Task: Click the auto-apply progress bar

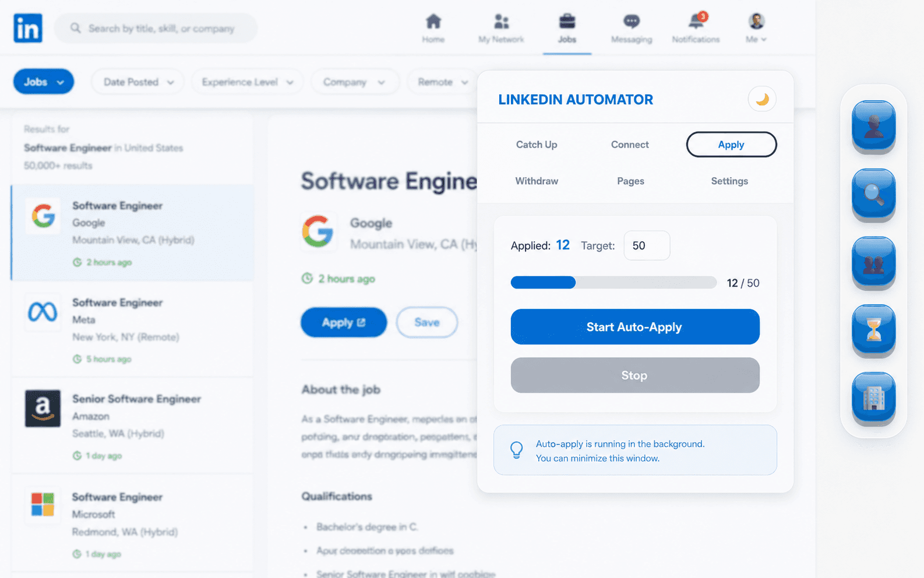Action: (613, 283)
